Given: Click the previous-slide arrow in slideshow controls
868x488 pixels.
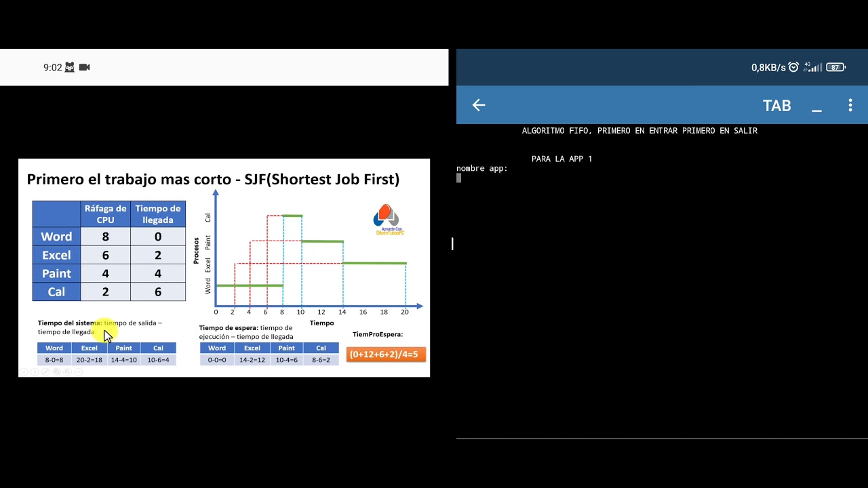Looking at the screenshot, I should (24, 372).
